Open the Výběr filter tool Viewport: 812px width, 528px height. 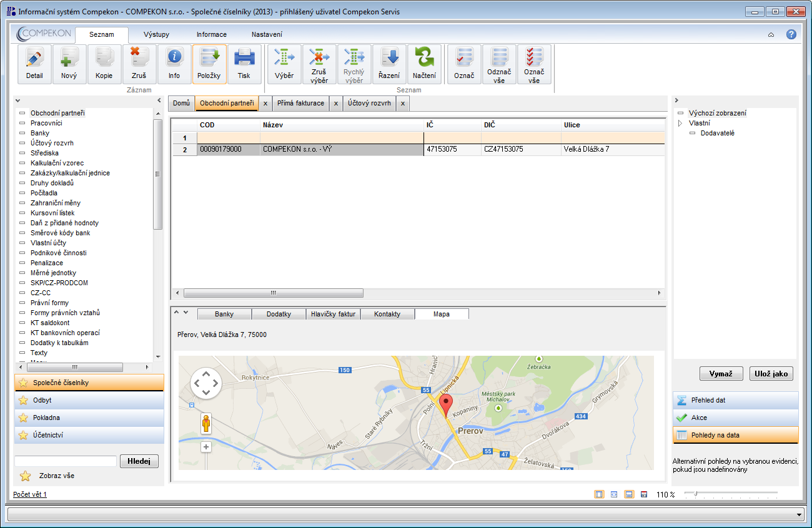tap(284, 64)
